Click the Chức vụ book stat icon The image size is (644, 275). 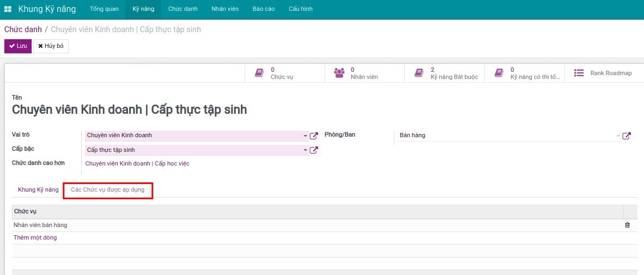click(260, 73)
